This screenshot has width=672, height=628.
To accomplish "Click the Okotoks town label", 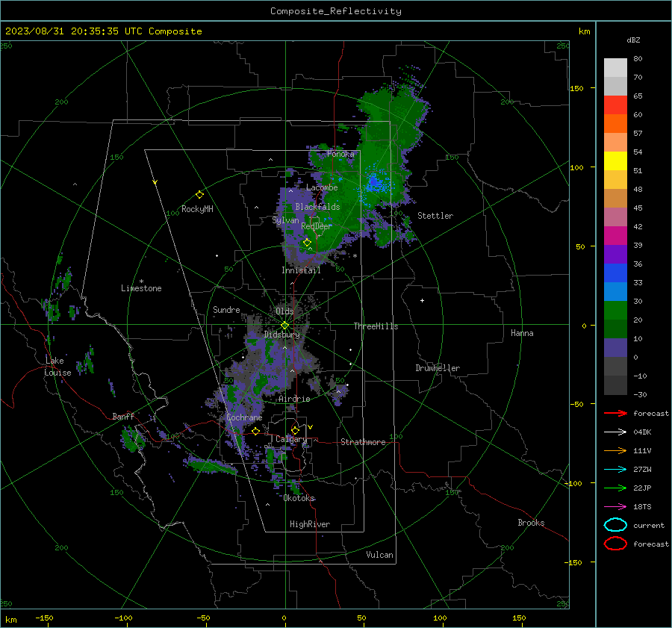I will pos(299,498).
